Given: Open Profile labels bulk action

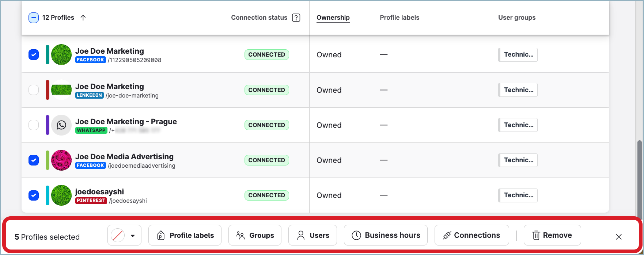Looking at the screenshot, I should pyautogui.click(x=185, y=235).
